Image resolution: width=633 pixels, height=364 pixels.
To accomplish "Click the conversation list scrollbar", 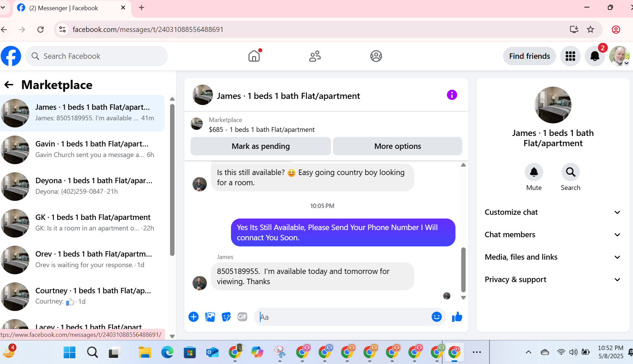I will (x=172, y=180).
